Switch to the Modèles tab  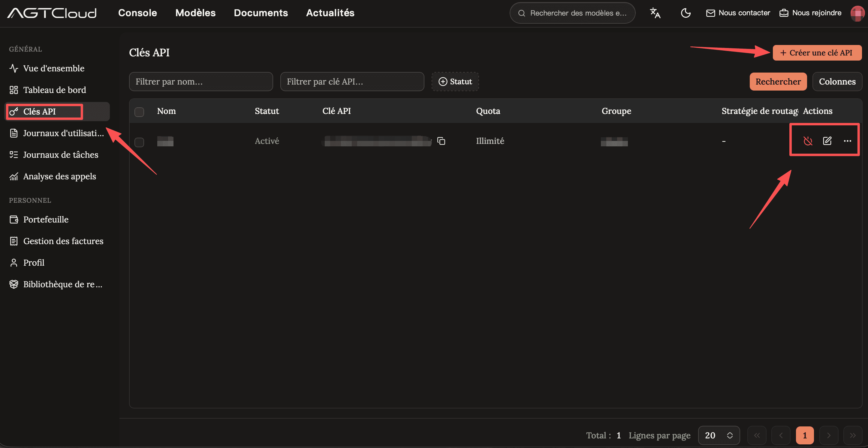tap(195, 13)
